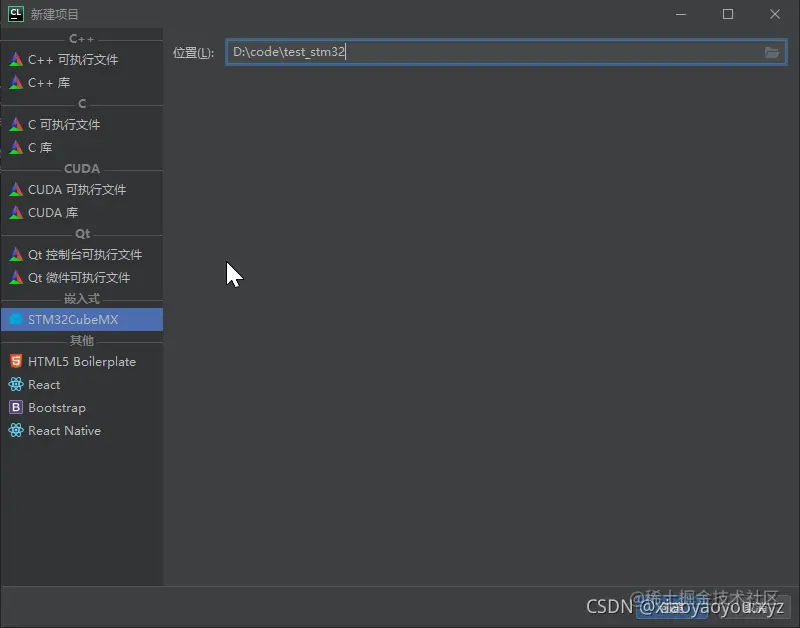
Task: Select CUDA 可执行文件 project type
Action: pos(82,189)
